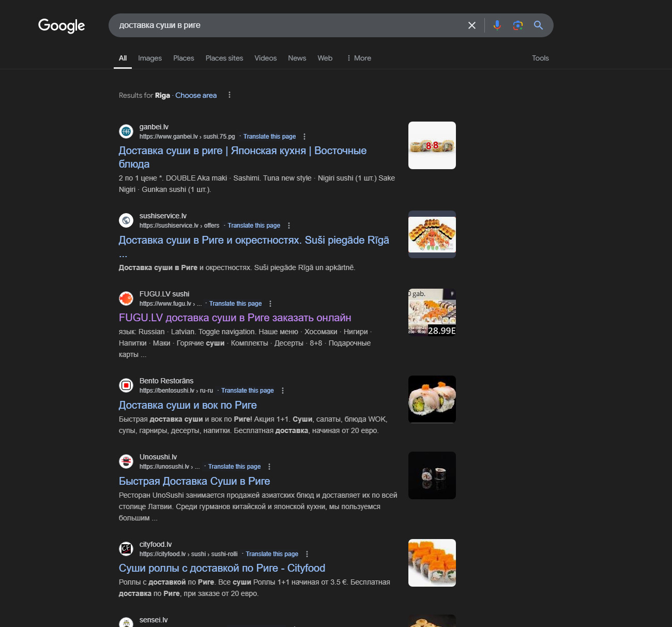The height and width of the screenshot is (627, 672).
Task: Click the Unosushi.lv favicon
Action: pyautogui.click(x=126, y=461)
